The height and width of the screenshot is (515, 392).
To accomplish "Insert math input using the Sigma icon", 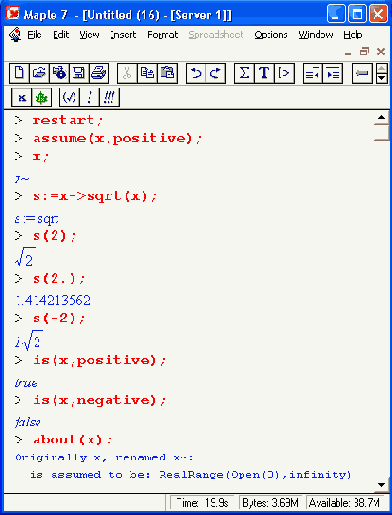I will (244, 73).
